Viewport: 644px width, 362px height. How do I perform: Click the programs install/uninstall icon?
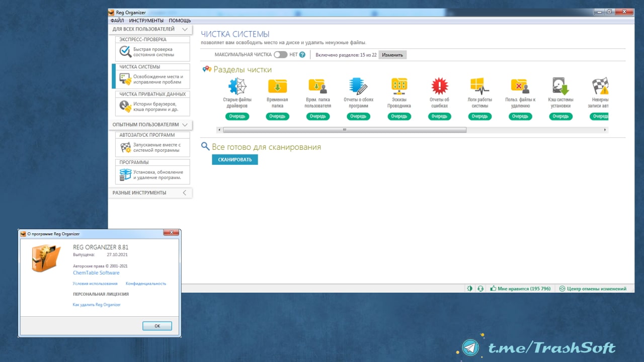pos(125,174)
